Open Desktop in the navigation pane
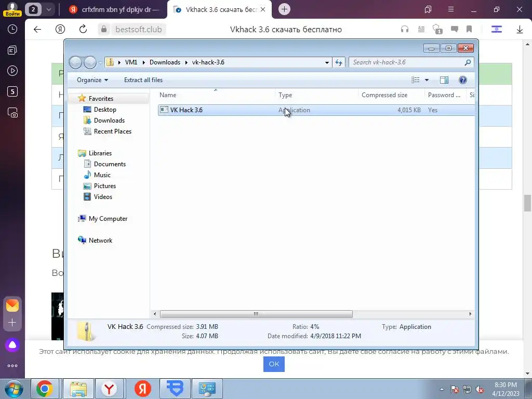 [x=105, y=110]
